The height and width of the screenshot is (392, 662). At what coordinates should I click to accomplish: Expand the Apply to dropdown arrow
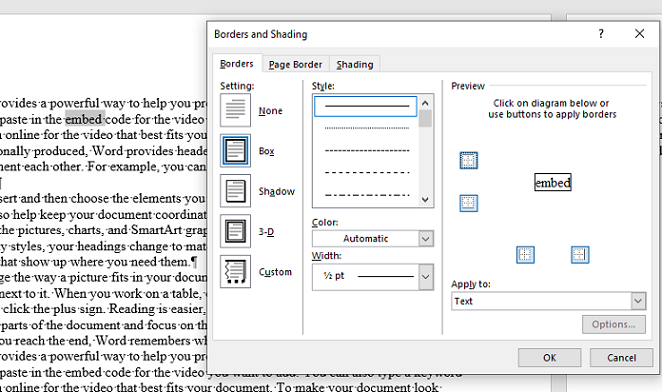pyautogui.click(x=638, y=301)
